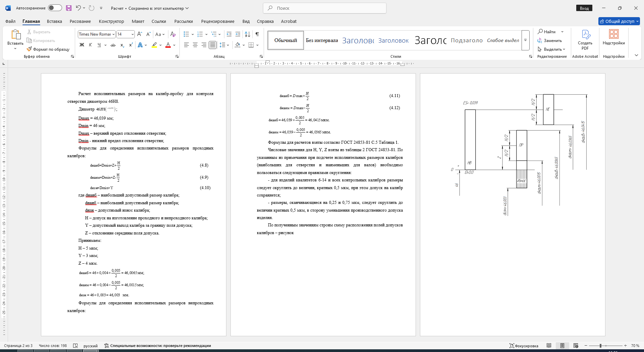Toggle the Autosave switch
The width and height of the screenshot is (644, 352).
[55, 8]
